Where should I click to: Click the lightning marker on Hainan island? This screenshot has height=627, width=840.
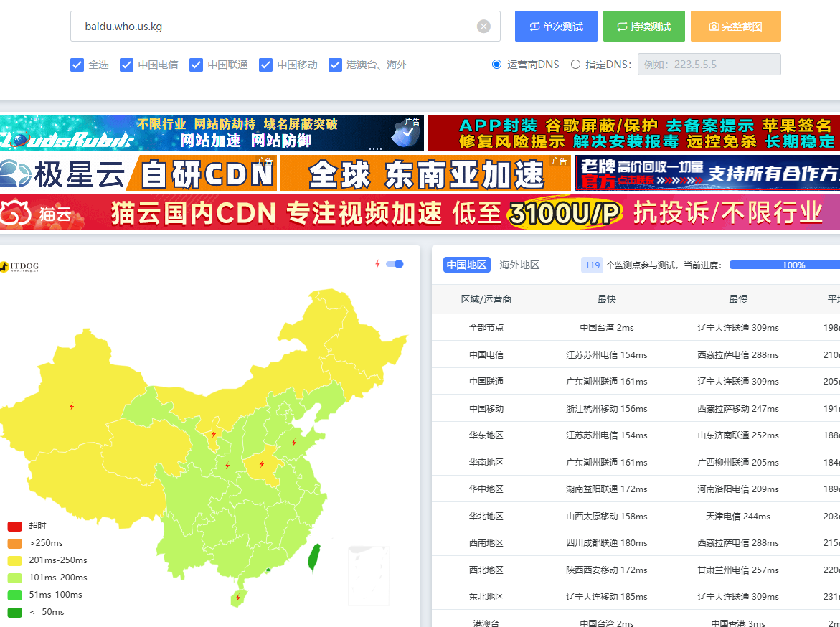238,598
